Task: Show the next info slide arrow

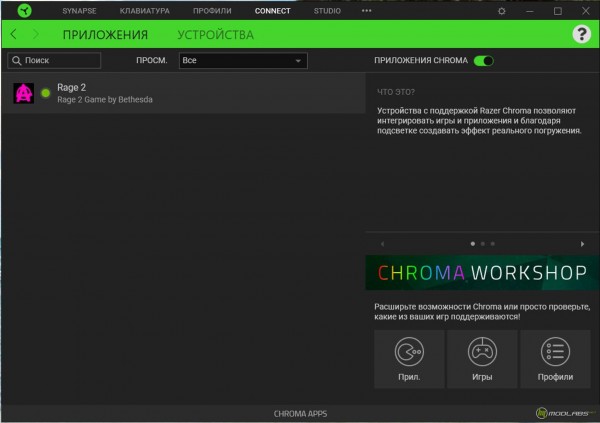Action: 582,244
